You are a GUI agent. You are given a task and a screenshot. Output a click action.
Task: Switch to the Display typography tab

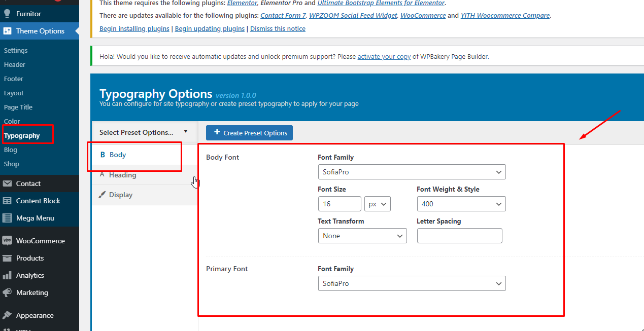tap(144, 195)
